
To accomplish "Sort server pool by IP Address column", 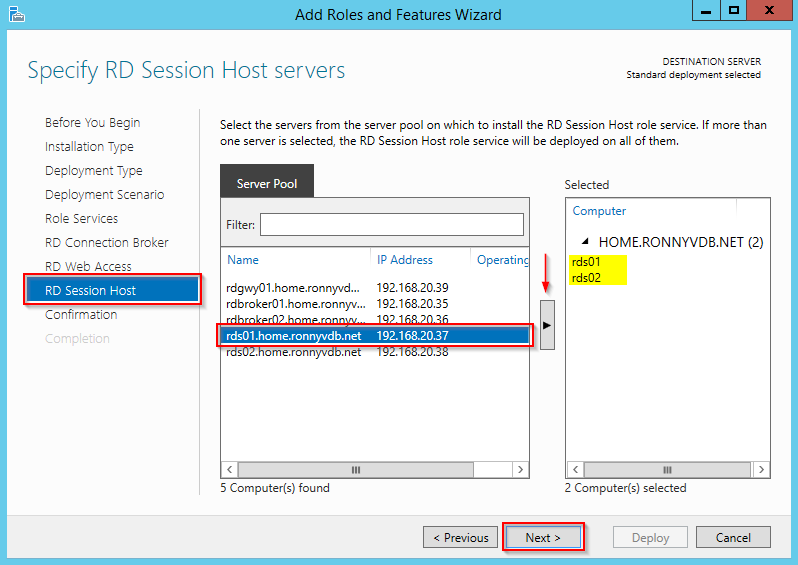I will 405,260.
